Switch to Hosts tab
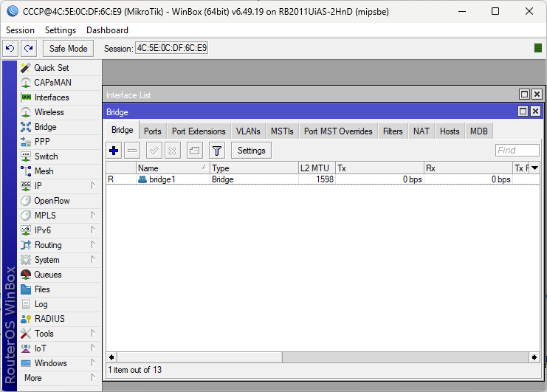The height and width of the screenshot is (392, 547). (x=450, y=131)
